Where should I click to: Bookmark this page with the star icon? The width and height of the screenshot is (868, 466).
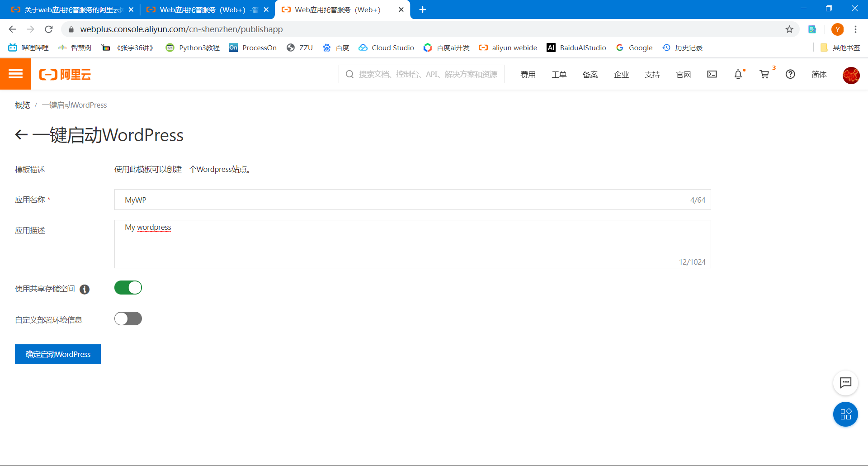pos(789,29)
